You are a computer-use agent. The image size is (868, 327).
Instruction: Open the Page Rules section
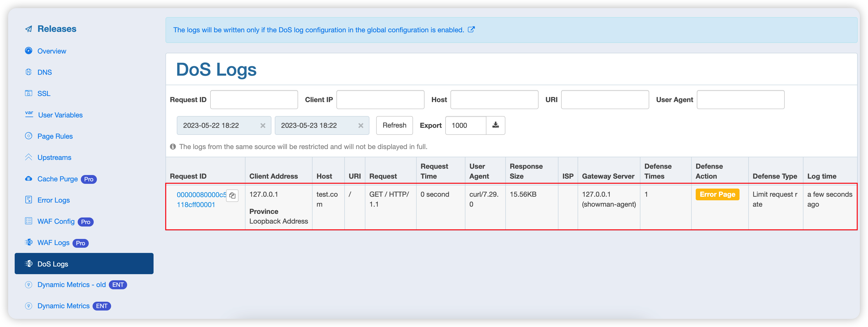coord(55,136)
